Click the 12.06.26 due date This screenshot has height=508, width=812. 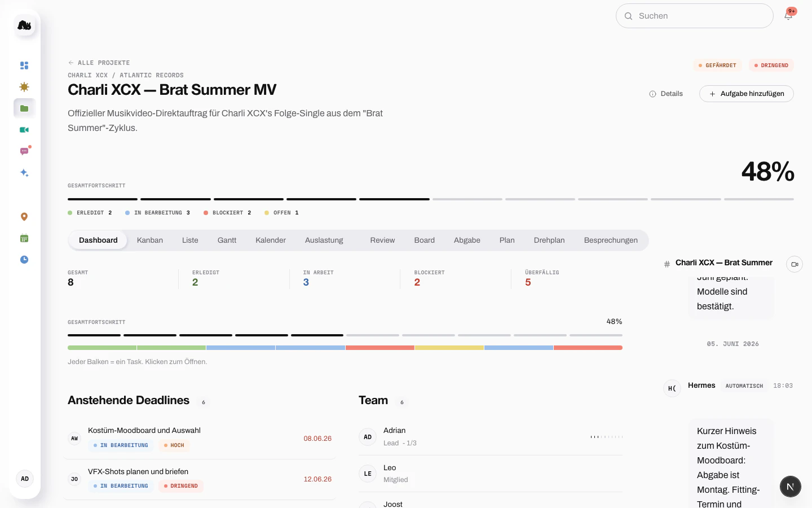point(317,479)
